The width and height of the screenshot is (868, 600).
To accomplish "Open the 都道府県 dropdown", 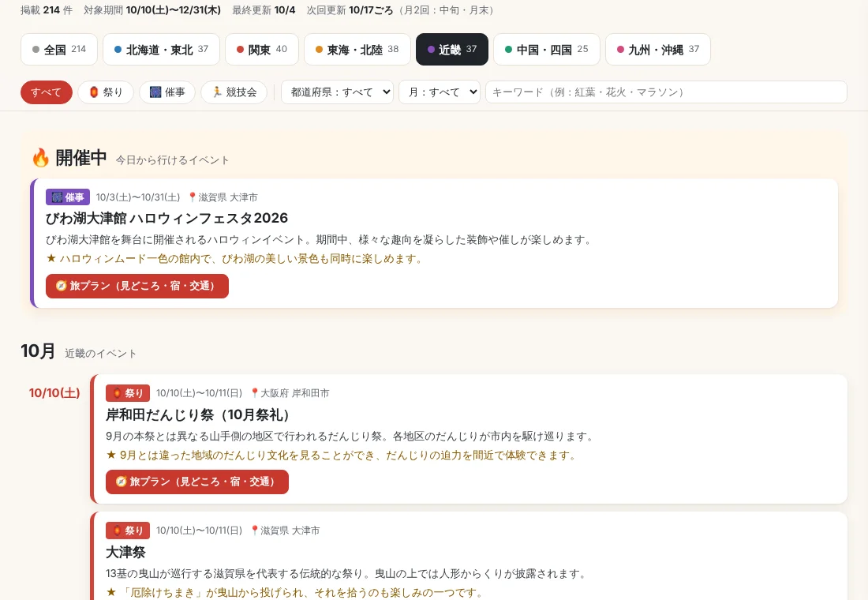I will pos(337,92).
